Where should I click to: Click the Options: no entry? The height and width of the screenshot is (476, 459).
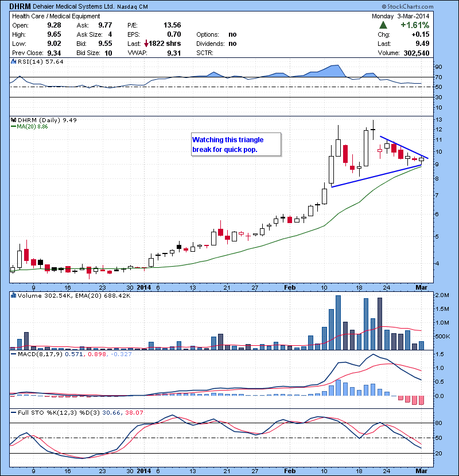tap(216, 34)
